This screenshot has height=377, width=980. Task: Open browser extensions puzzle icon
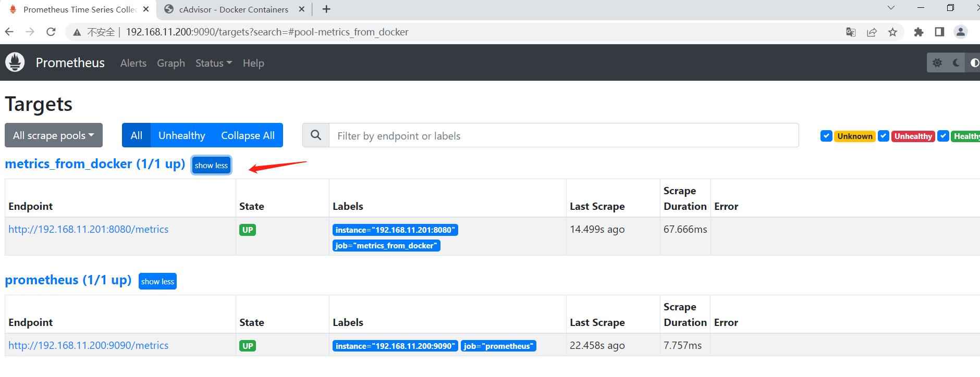coord(918,32)
